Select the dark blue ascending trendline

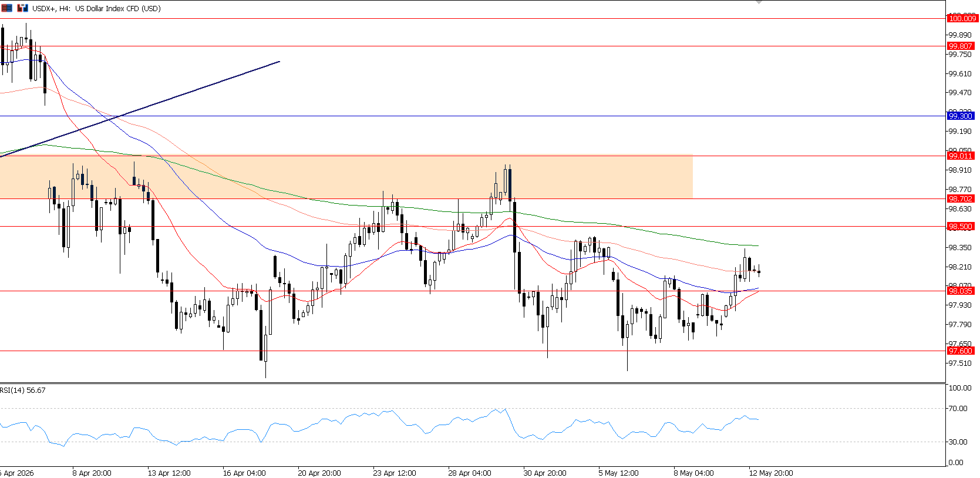pos(140,109)
